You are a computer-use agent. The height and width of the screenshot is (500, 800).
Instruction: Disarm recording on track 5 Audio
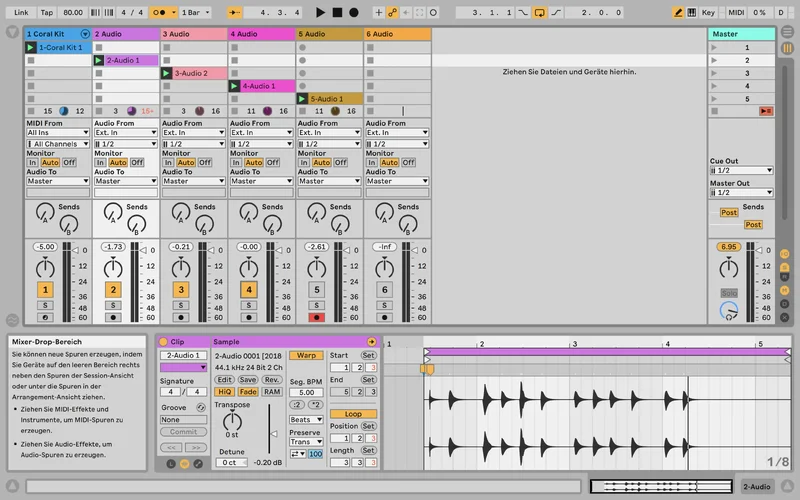[x=317, y=316]
